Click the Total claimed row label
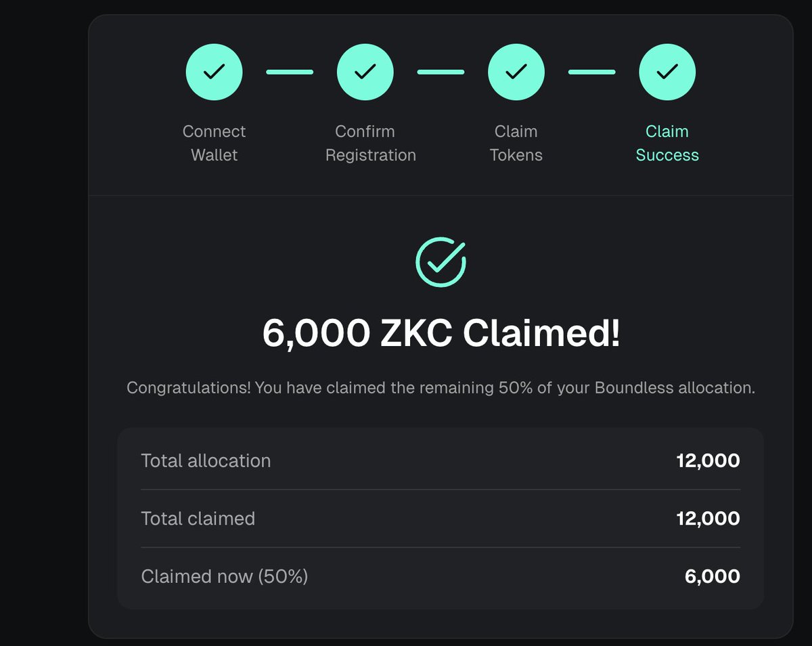 [x=198, y=519]
